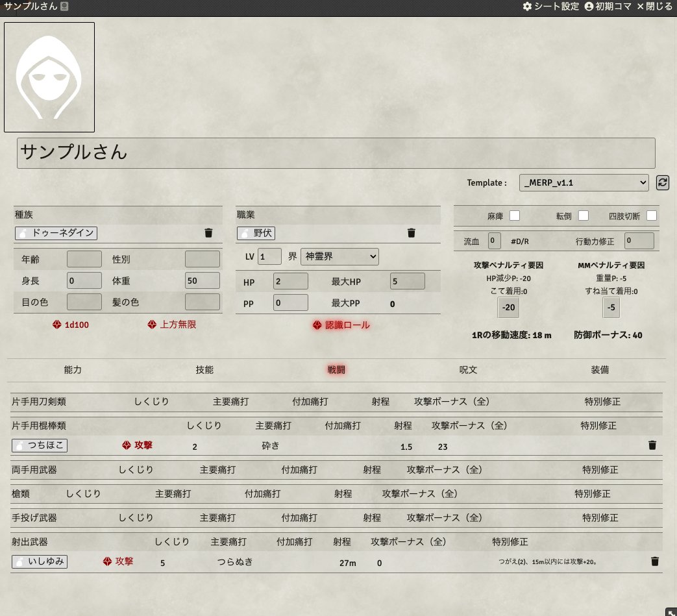
Task: Click the 槍類 category header
Action: click(x=21, y=494)
